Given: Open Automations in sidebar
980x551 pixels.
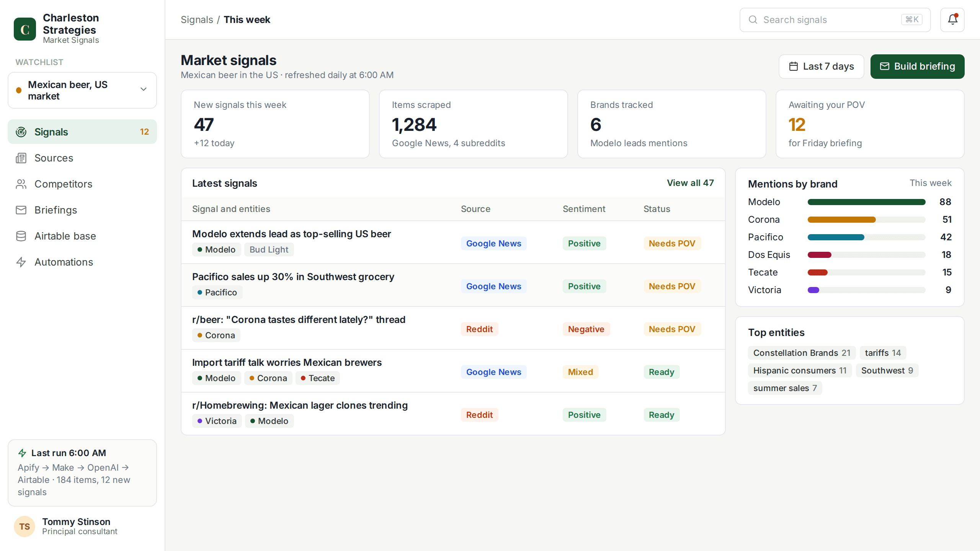Looking at the screenshot, I should [82, 262].
